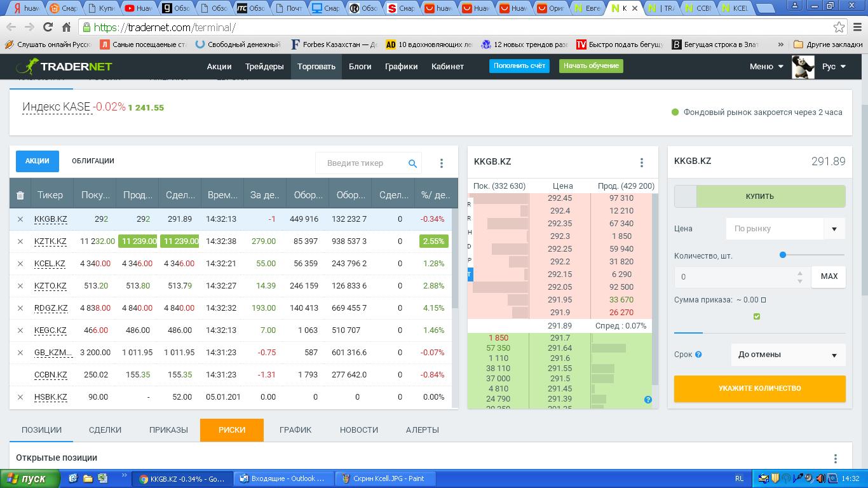The image size is (868, 488).
Task: Click the quantity stepper arrows
Action: (799, 276)
